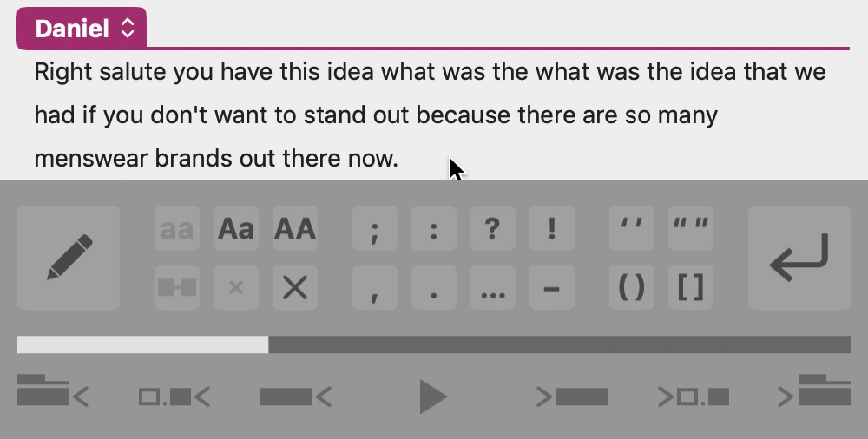This screenshot has width=868, height=439.
Task: Insert a semicolon punctuation mark
Action: coord(375,229)
